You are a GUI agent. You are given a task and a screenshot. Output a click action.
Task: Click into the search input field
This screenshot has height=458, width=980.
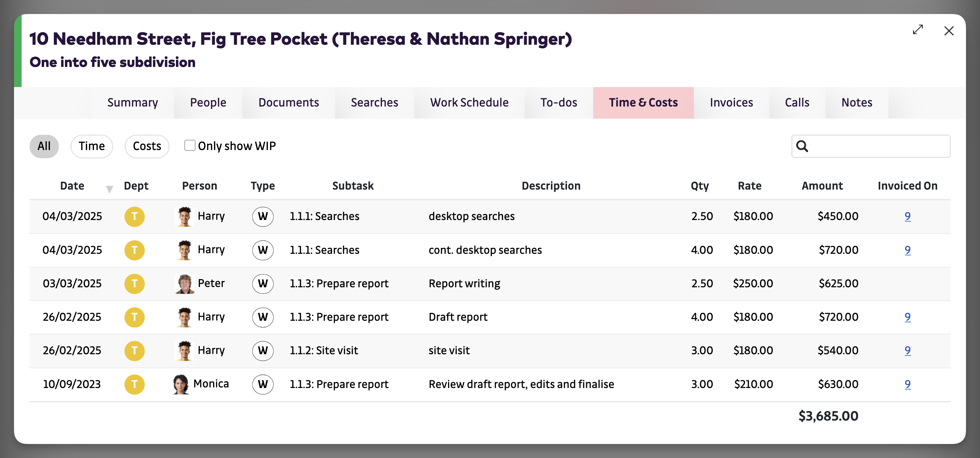pos(879,146)
